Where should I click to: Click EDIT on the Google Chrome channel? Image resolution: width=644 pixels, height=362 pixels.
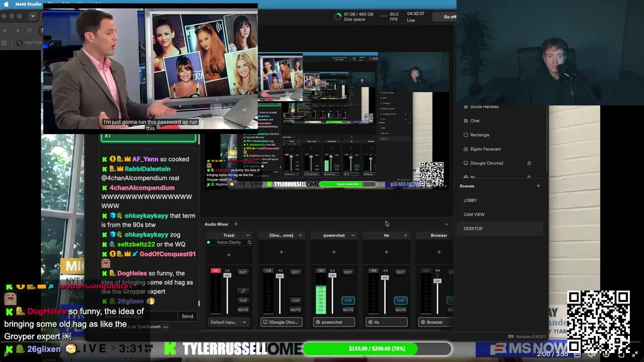point(295,272)
